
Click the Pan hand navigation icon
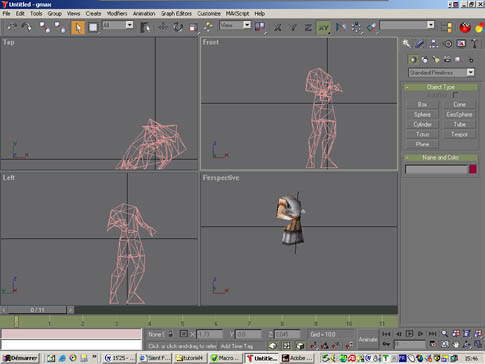point(456,344)
